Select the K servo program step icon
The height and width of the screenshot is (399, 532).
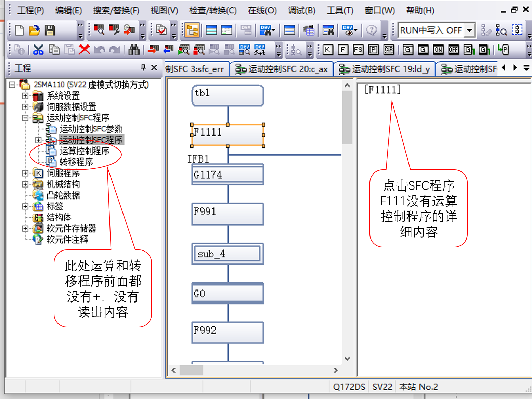pyautogui.click(x=327, y=50)
